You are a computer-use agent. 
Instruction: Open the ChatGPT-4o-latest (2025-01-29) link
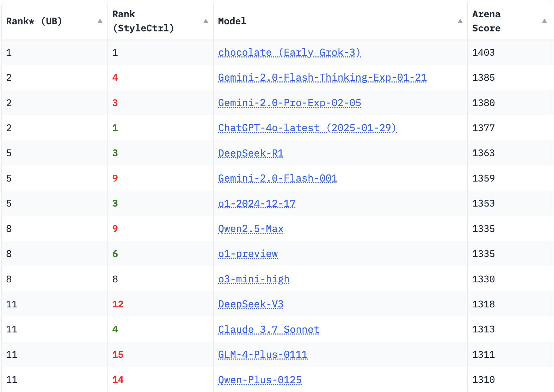coord(307,128)
